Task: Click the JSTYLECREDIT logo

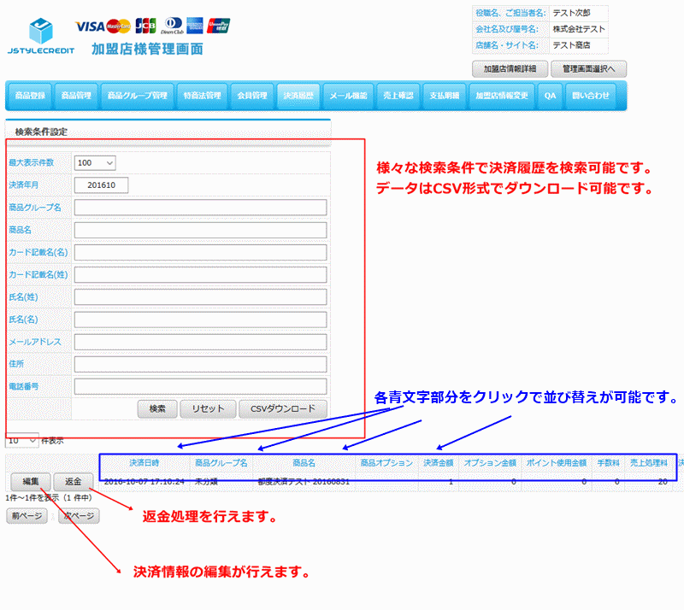Action: coord(41,36)
